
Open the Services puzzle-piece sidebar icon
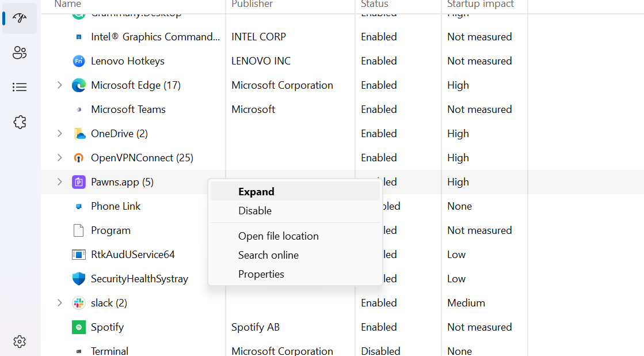(20, 122)
